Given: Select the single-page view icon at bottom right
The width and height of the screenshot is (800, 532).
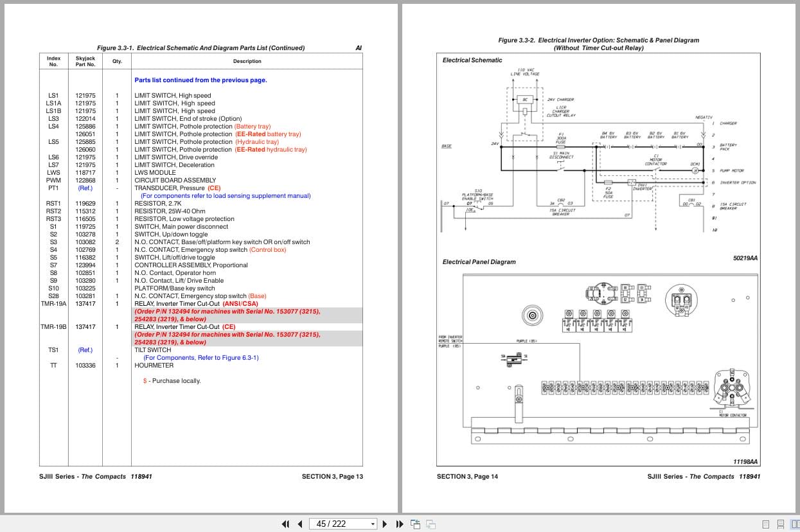Looking at the screenshot, I should [766, 524].
